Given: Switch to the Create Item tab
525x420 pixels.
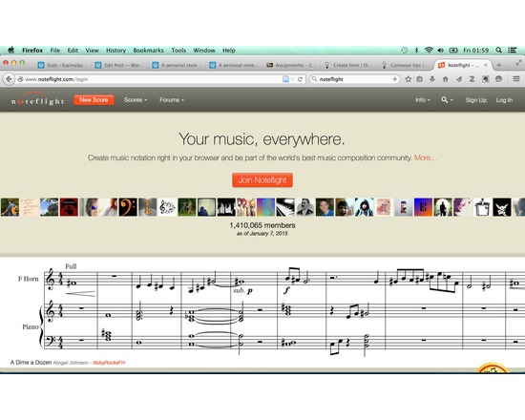Looking at the screenshot, I should coord(347,65).
